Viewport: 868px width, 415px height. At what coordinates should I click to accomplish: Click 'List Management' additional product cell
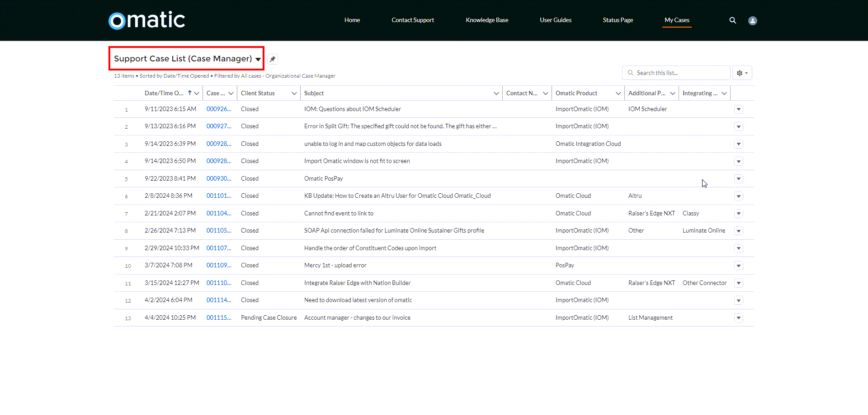coord(650,317)
